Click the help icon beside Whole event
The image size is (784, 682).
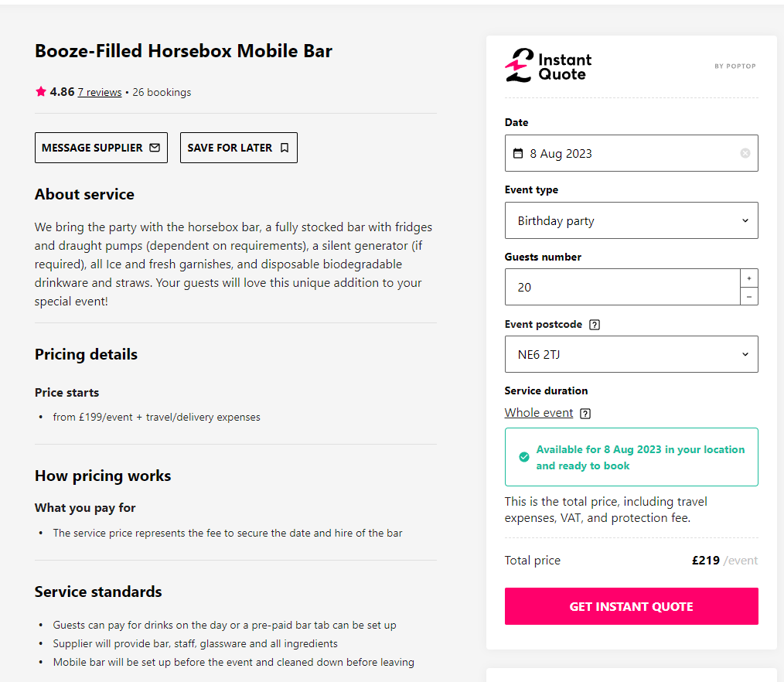(x=585, y=413)
